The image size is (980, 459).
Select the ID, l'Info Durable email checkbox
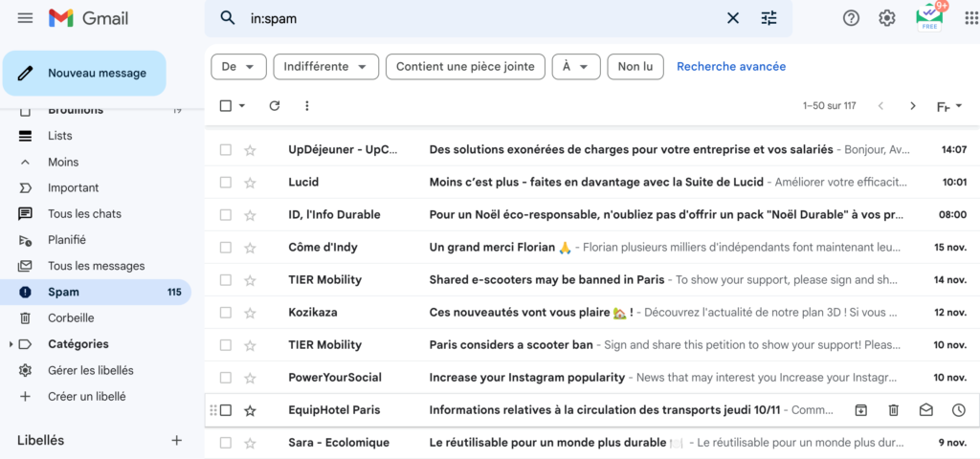click(x=226, y=215)
